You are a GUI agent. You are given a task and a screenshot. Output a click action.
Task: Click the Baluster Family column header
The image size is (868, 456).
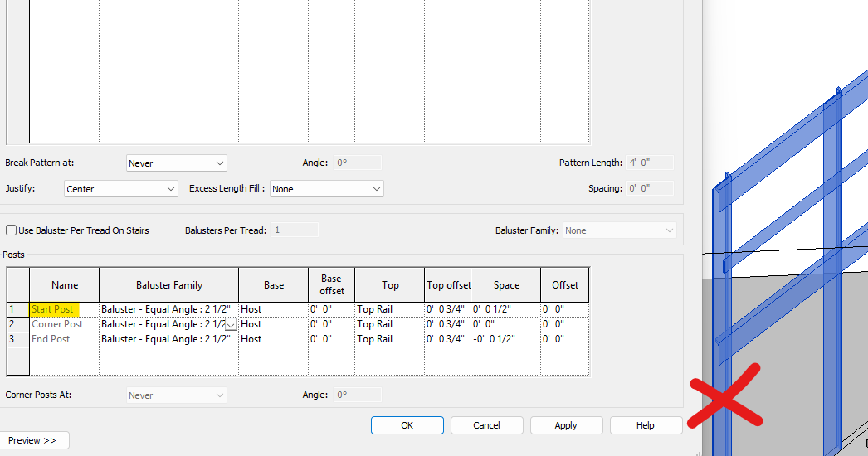coord(168,285)
